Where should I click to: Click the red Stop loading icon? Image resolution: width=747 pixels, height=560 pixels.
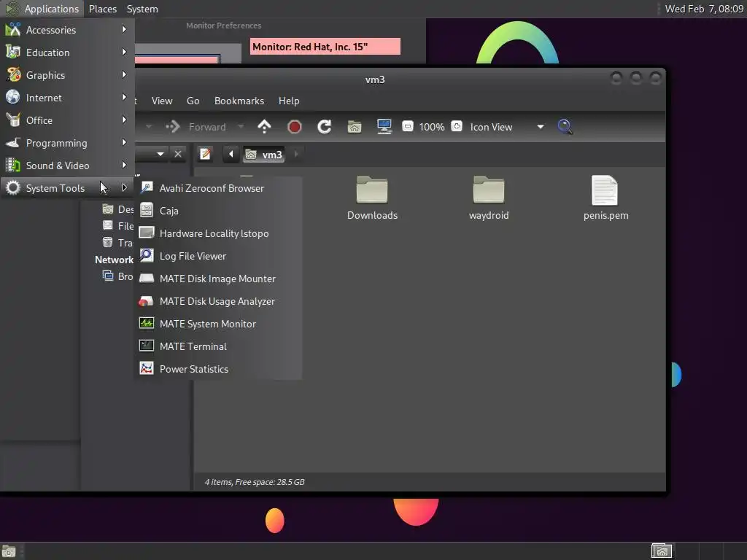pyautogui.click(x=295, y=127)
